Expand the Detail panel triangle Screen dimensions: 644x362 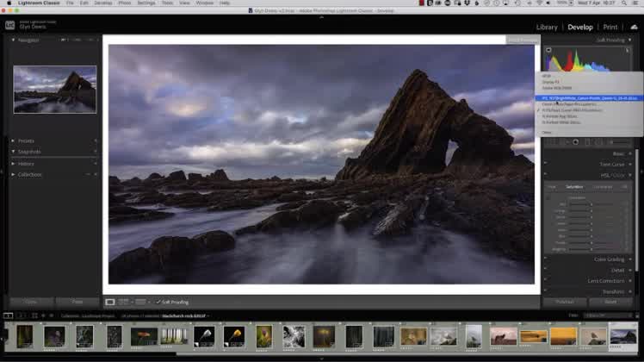[x=630, y=270]
